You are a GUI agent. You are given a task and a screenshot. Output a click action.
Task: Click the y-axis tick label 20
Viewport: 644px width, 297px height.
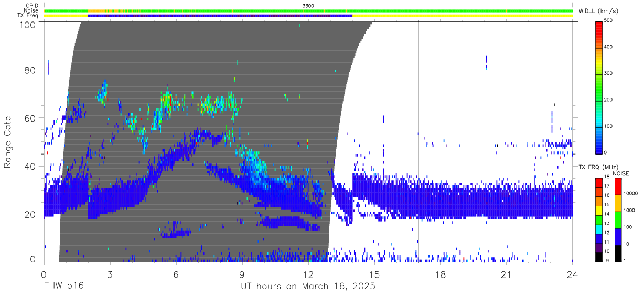[31, 214]
